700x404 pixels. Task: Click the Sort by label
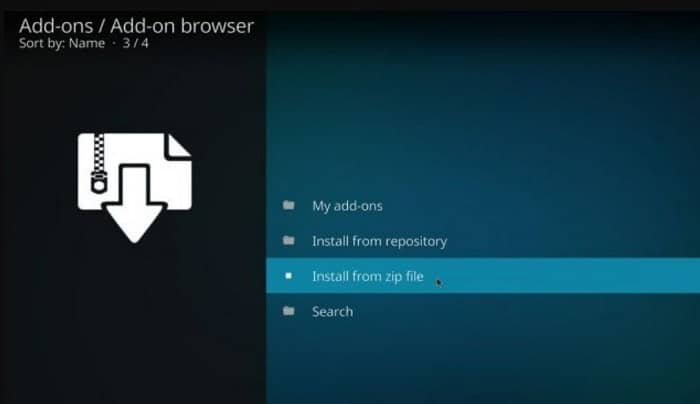click(42, 43)
